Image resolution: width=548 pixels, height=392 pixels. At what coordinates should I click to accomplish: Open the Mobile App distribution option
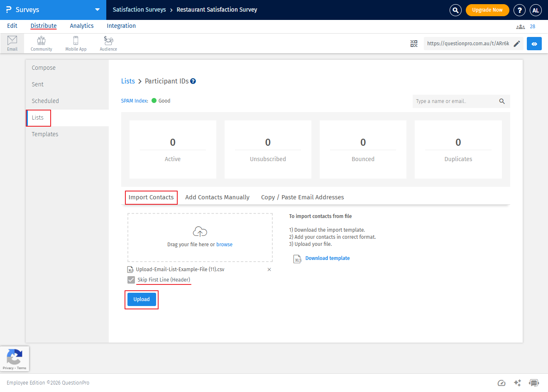click(x=76, y=43)
